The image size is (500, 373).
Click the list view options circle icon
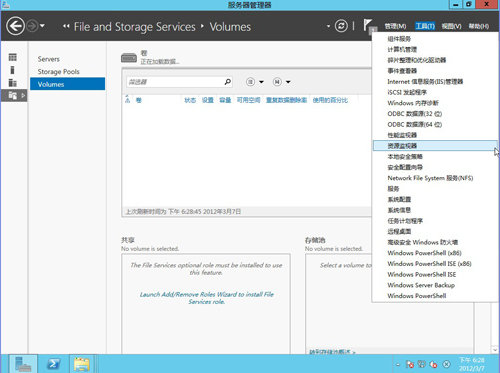[250, 82]
